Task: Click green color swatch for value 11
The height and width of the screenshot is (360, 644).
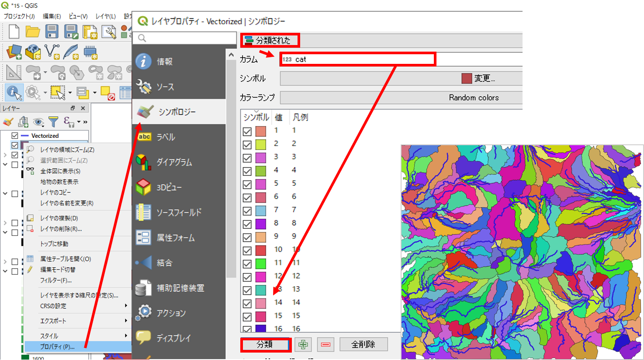Action: pyautogui.click(x=261, y=264)
